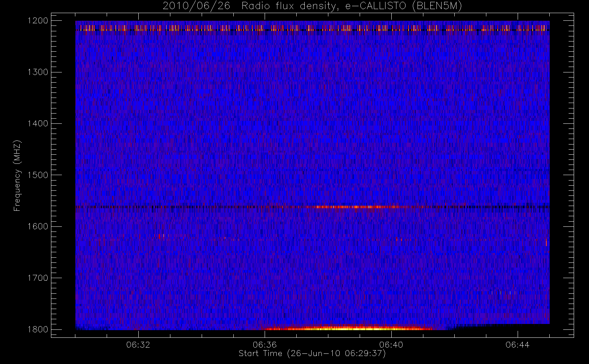Select the 1800 frequency tick label

tap(38, 329)
